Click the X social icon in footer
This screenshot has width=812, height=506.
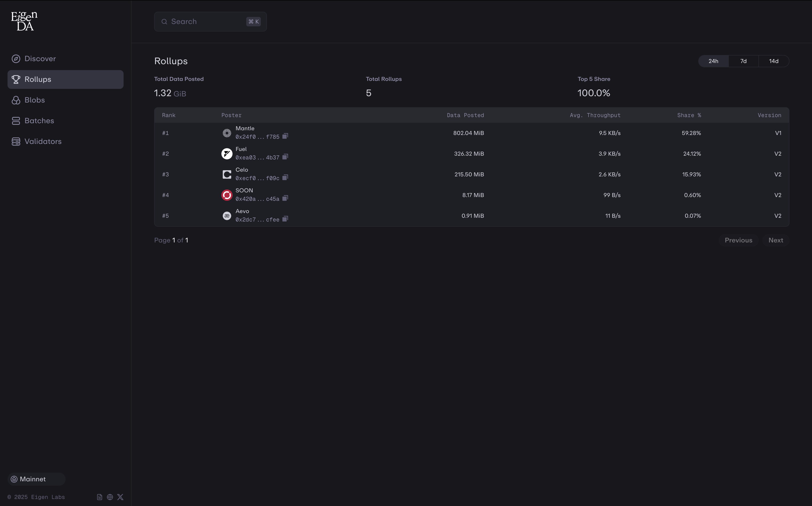(120, 497)
